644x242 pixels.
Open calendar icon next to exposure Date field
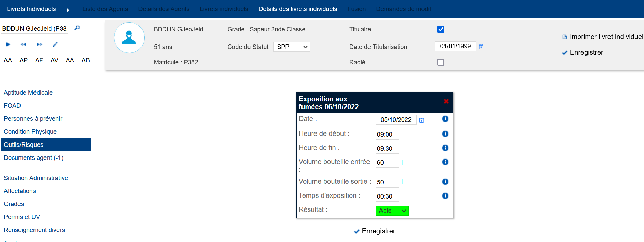click(x=421, y=120)
